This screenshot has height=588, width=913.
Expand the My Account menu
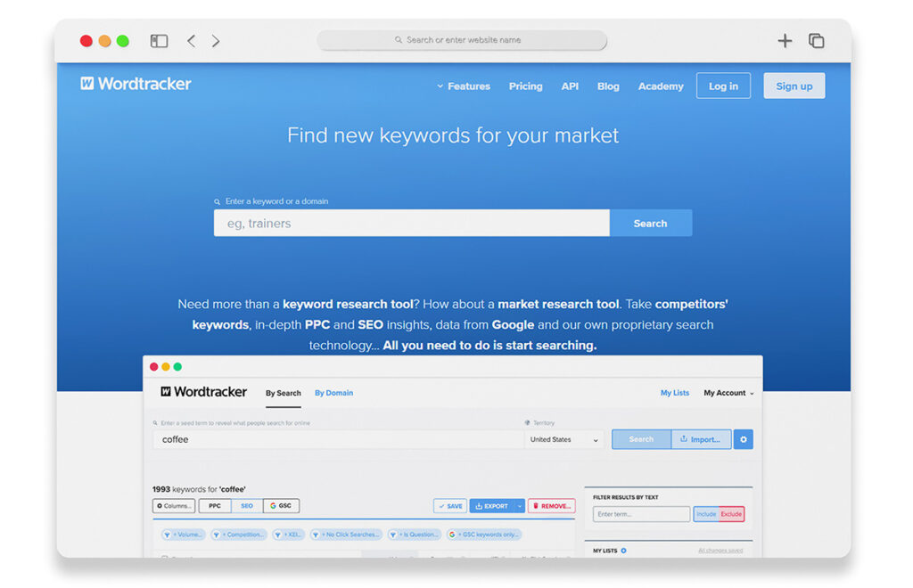click(x=728, y=393)
